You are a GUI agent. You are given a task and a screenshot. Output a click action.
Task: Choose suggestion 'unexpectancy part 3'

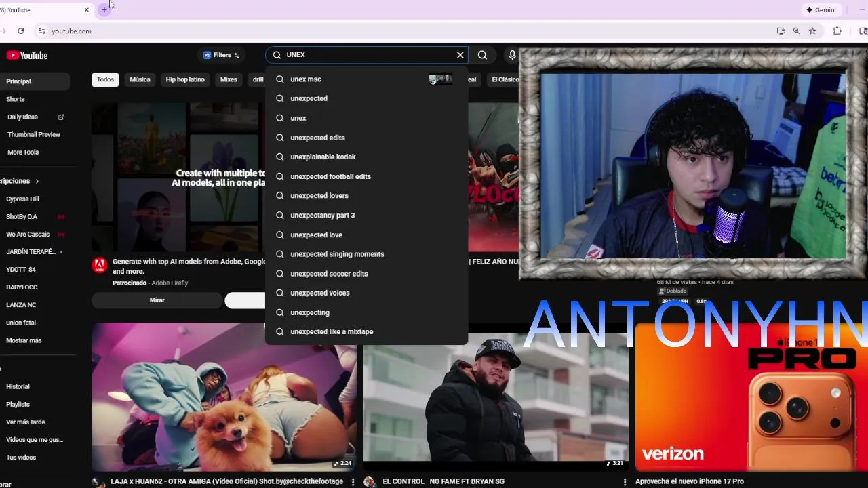pyautogui.click(x=366, y=216)
